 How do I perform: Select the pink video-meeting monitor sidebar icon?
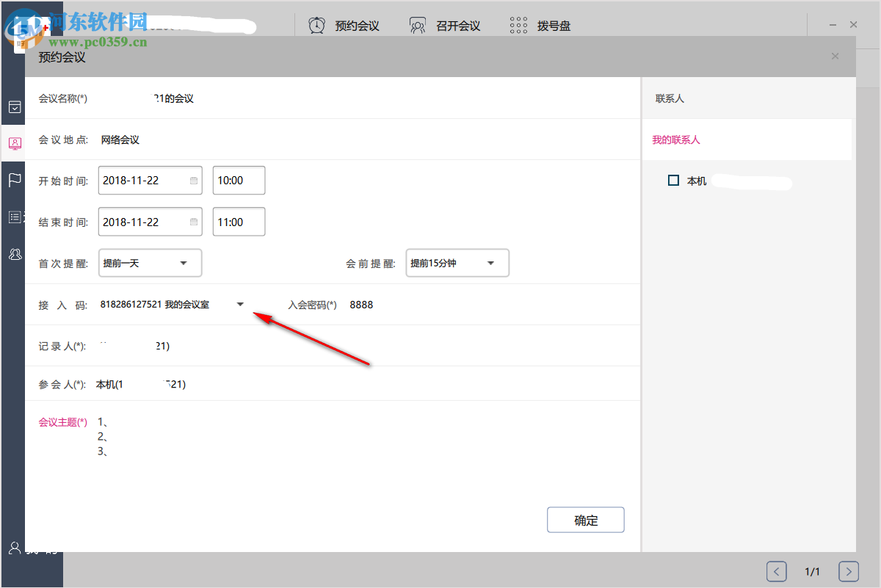(x=15, y=143)
